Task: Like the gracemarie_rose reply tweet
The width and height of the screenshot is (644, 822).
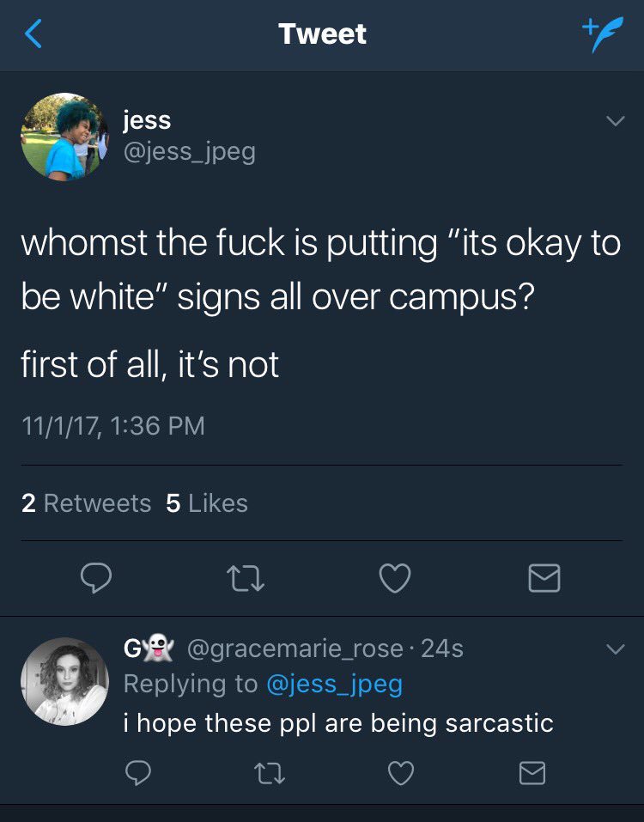Action: pyautogui.click(x=400, y=774)
